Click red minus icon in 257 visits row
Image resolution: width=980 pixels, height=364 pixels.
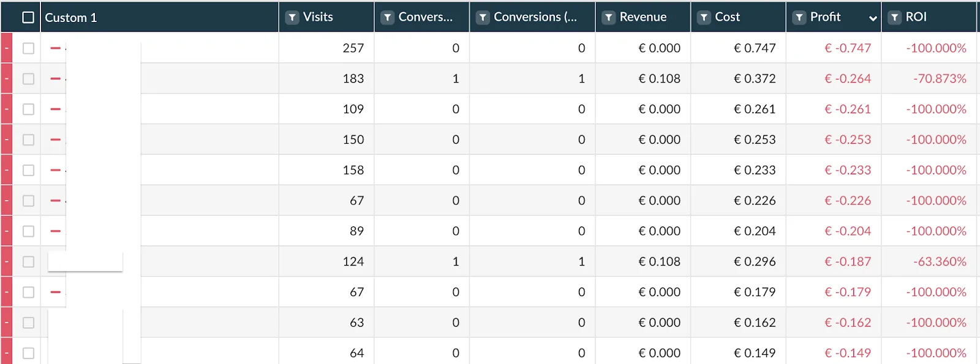(55, 48)
